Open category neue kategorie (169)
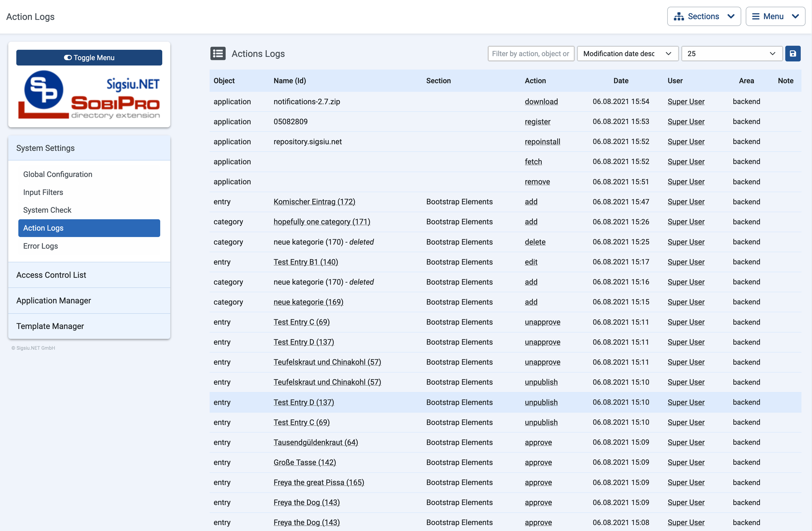This screenshot has width=812, height=531. tap(308, 302)
